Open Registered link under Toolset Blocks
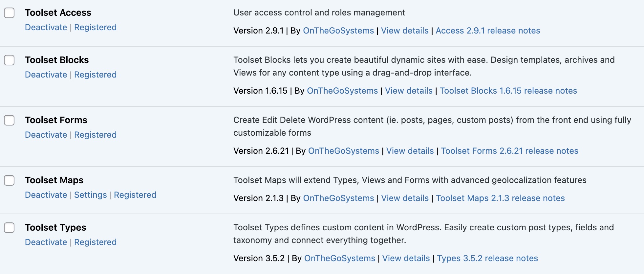644x274 pixels. [95, 75]
